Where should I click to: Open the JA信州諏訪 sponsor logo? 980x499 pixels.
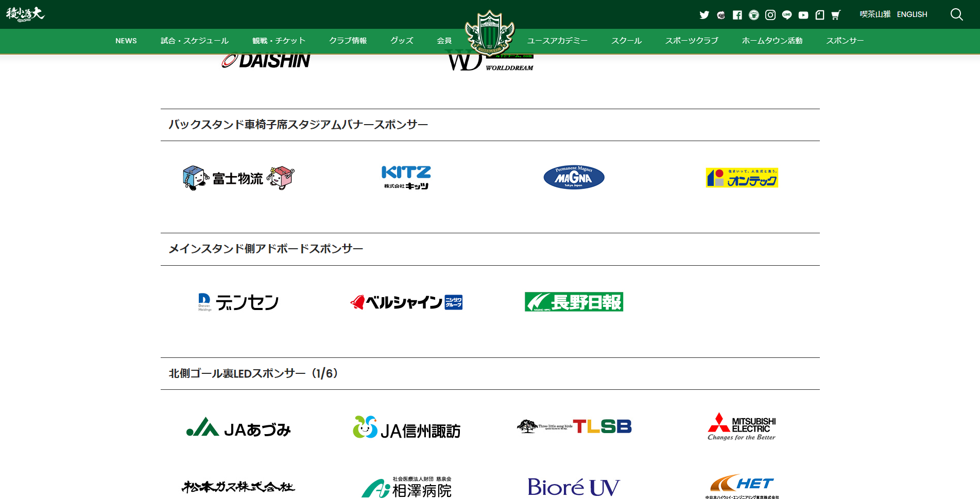tap(406, 427)
